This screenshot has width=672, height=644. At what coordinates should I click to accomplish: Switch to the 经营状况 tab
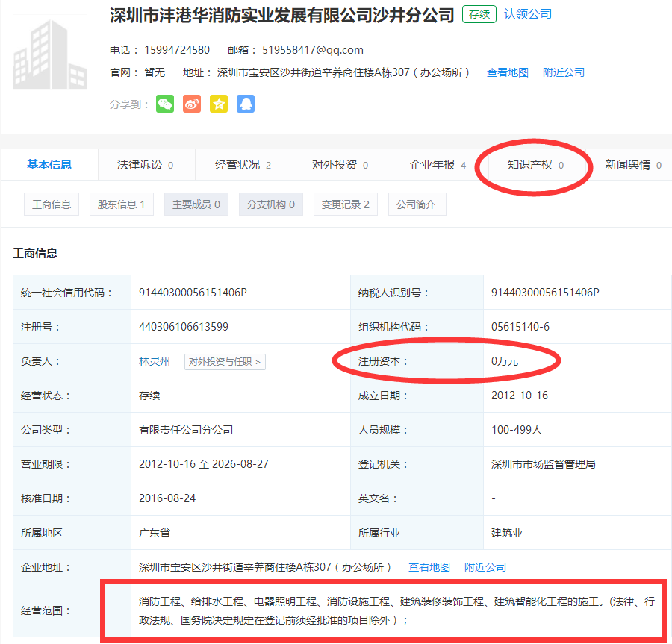243,165
